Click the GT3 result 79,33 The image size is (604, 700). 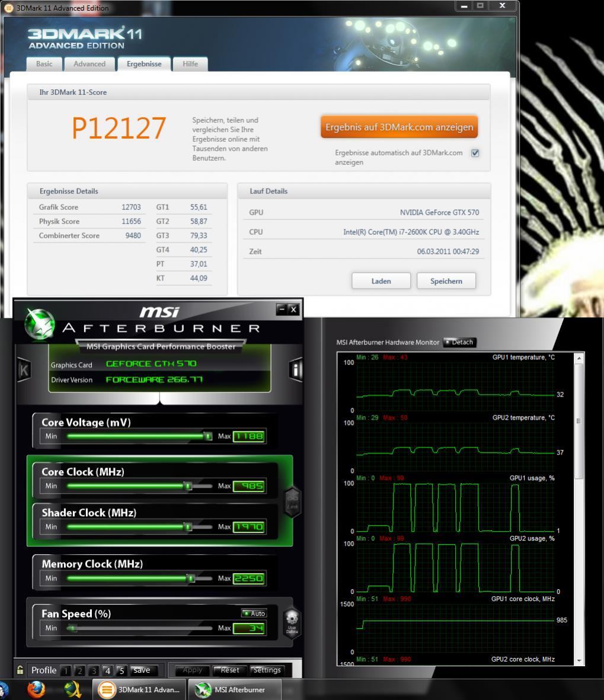[x=199, y=236]
